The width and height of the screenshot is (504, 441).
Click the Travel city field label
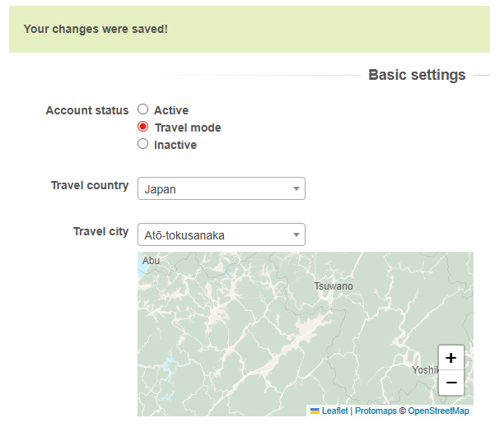100,231
